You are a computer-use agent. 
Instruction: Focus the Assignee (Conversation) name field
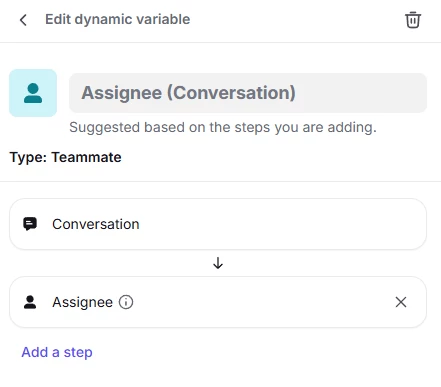tap(248, 93)
